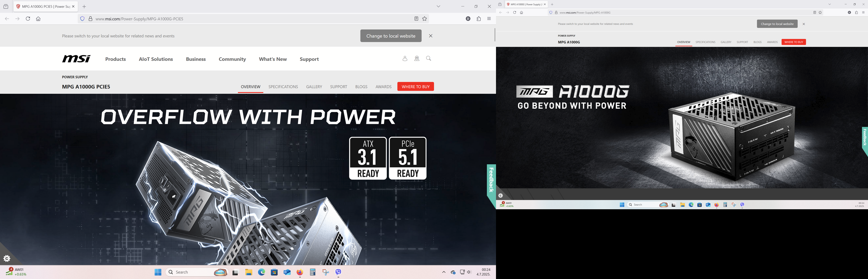
Task: Open Firefox hamburger menu in left window
Action: pos(489,19)
